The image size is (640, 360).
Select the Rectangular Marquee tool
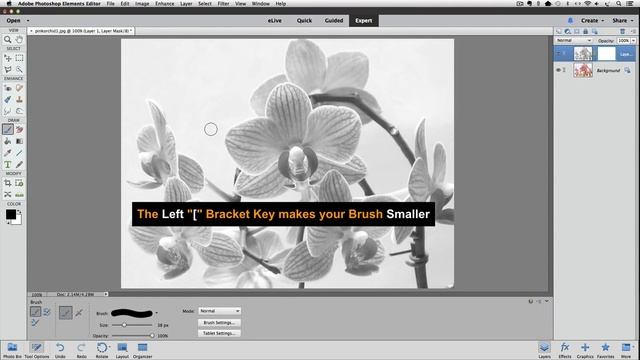point(19,58)
